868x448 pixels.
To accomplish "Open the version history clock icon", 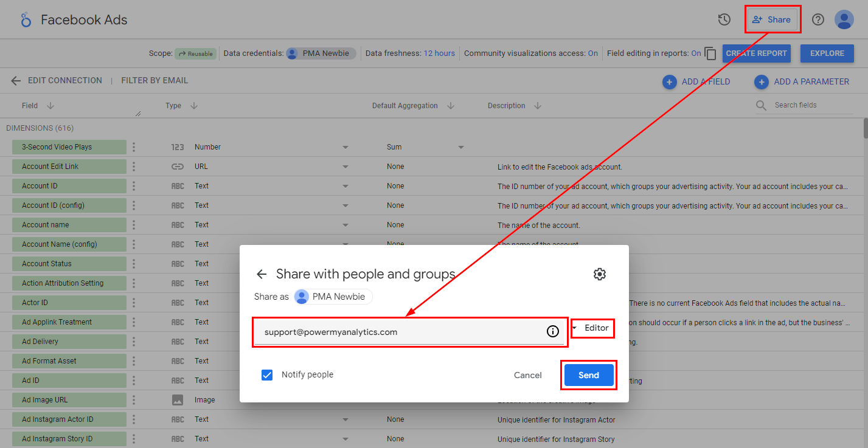I will [x=724, y=19].
